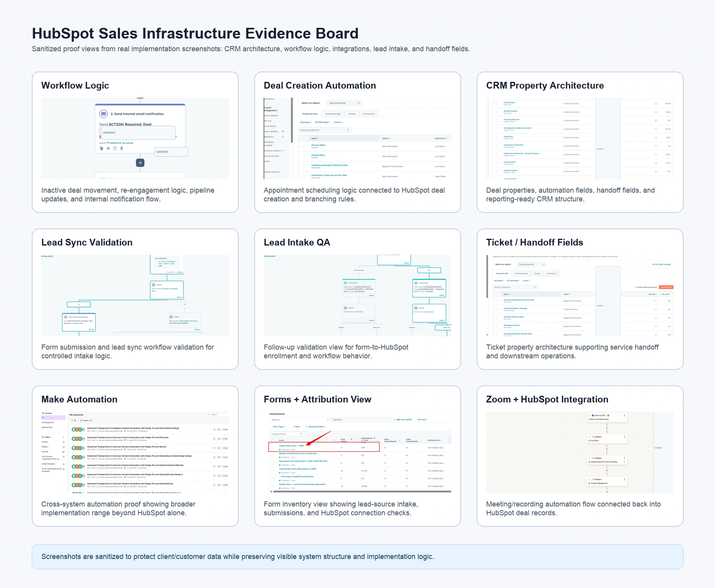Open the All groups filter in Deal Creation Automation
This screenshot has width=715, height=588.
305,122
